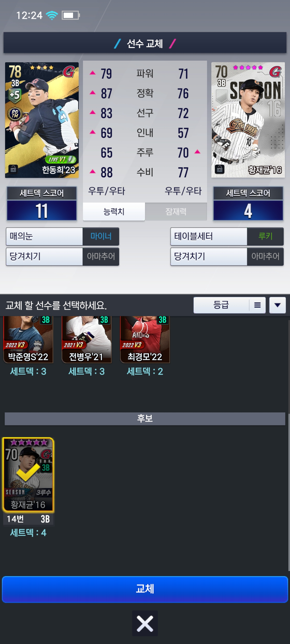This screenshot has height=644, width=290.
Task: Expand the sort order dropdown arrow
Action: pos(278,305)
